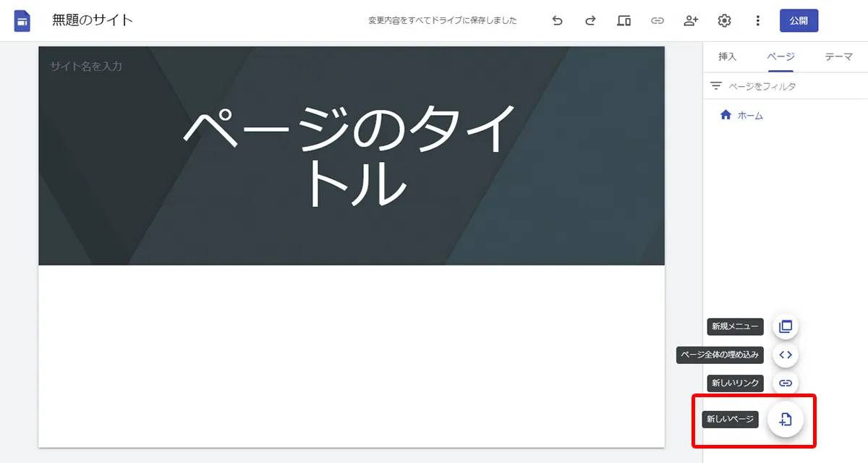This screenshot has height=463, width=868.
Task: Click the ページ全体の埋め込み embed icon
Action: (786, 354)
